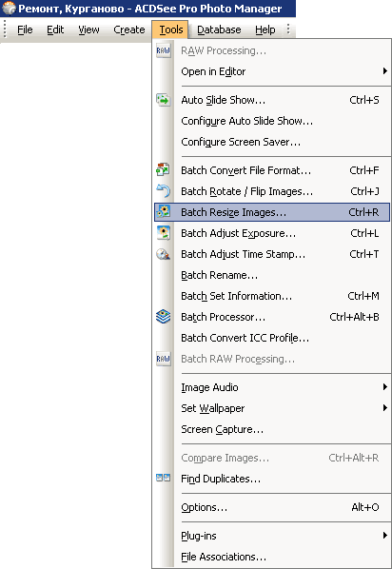Open the Set Wallpaper submenu
This screenshot has width=392, height=569.
coord(272,408)
